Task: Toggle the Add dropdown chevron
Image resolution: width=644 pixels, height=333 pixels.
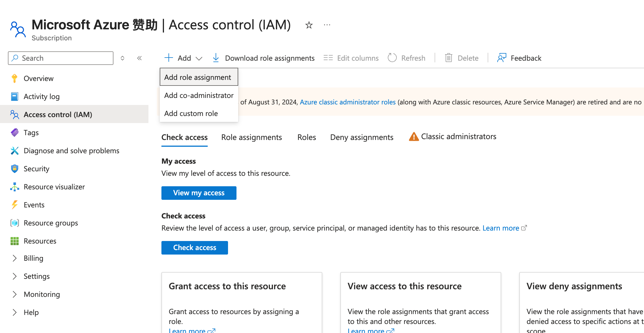Action: (199, 58)
